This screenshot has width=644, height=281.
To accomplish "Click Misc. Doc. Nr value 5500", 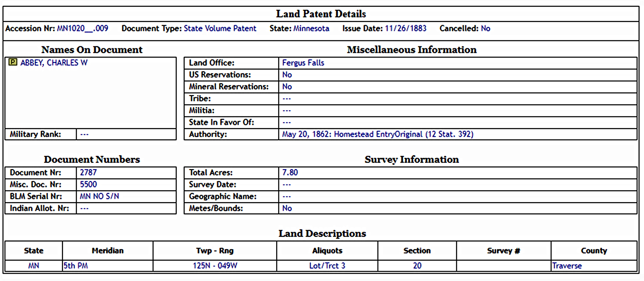I will click(x=88, y=184).
